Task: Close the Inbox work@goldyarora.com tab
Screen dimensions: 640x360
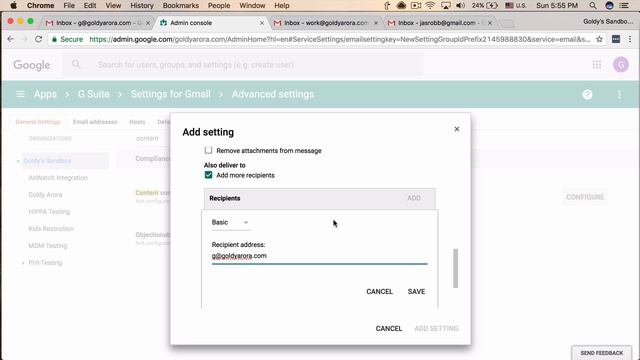Action: (x=376, y=23)
